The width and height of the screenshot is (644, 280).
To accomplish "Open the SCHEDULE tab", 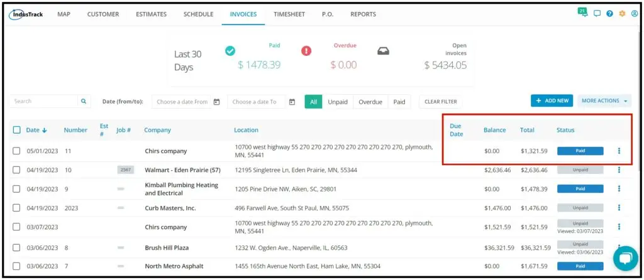I will [x=198, y=14].
